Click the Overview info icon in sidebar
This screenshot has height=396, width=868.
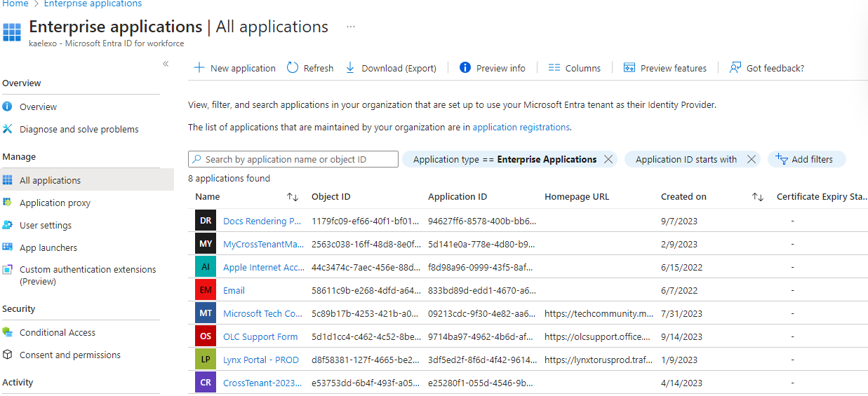tap(8, 107)
